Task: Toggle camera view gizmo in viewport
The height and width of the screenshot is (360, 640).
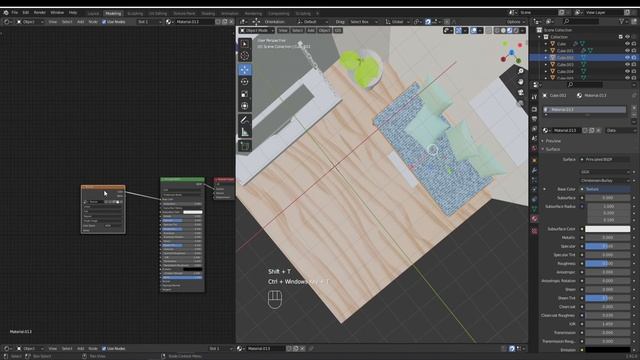Action: click(x=521, y=93)
